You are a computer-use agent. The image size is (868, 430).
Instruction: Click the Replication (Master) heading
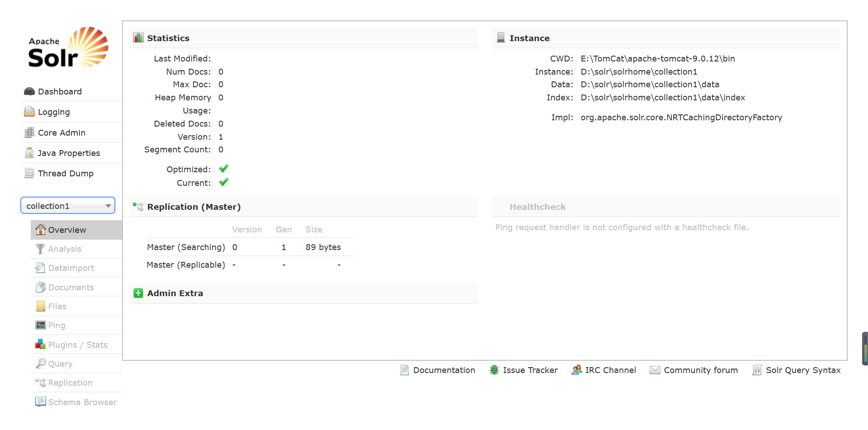194,207
